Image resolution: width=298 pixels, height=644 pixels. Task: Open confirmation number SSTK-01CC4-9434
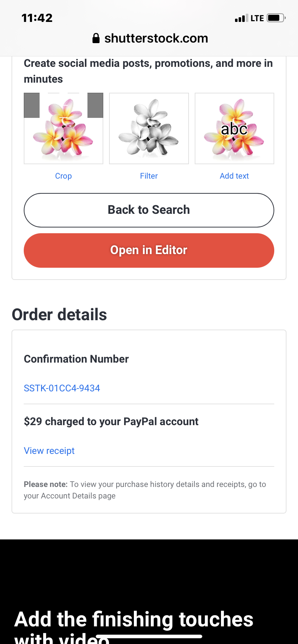point(62,388)
